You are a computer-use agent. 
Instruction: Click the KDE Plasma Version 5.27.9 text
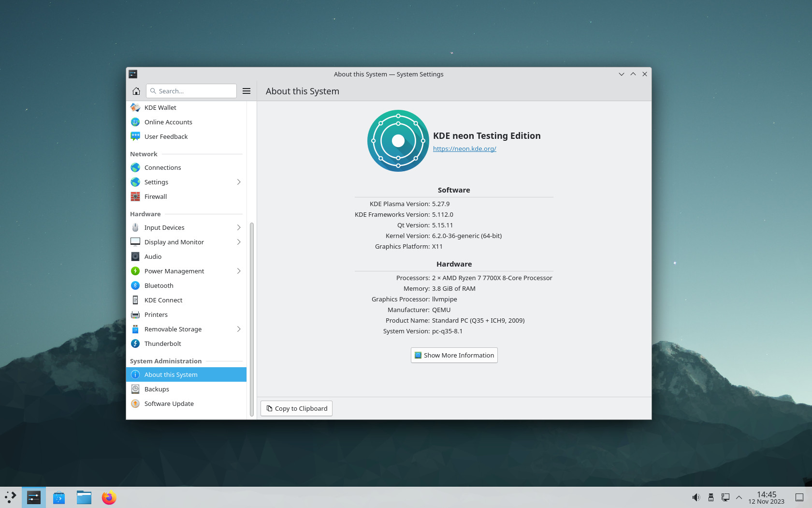441,204
